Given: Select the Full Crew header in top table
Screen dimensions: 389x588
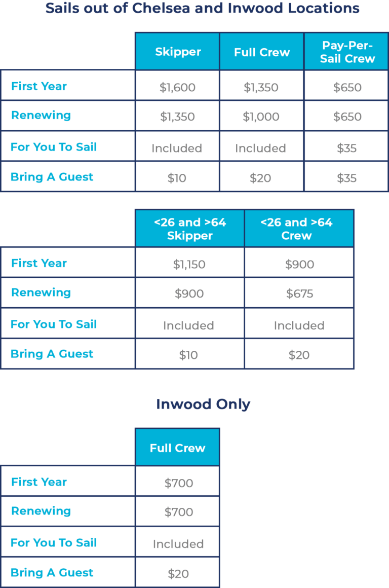Looking at the screenshot, I should 261,51.
